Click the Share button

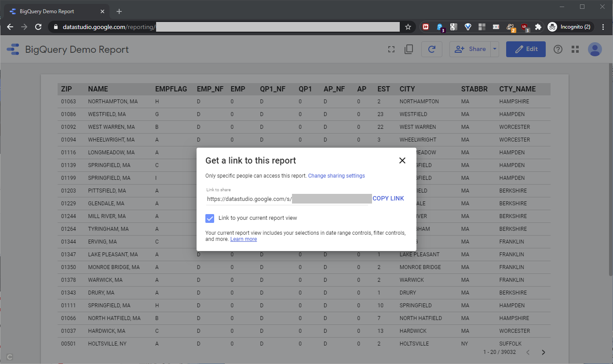click(470, 49)
